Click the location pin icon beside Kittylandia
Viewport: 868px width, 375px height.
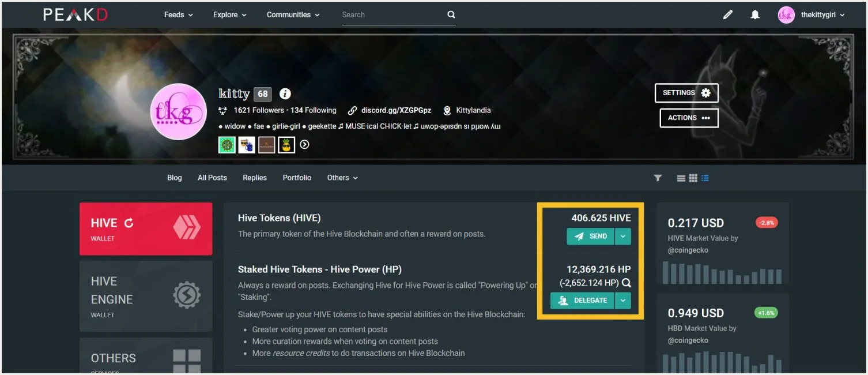pos(447,111)
